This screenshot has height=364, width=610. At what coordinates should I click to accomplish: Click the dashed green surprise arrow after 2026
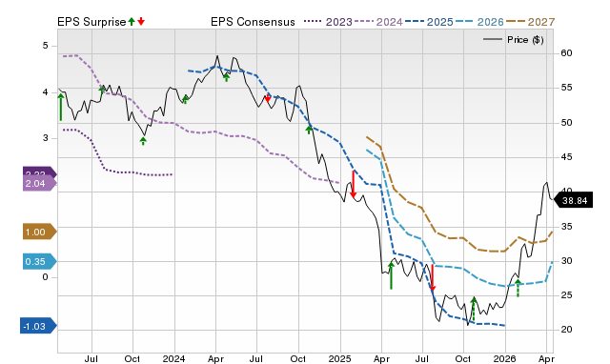518,288
